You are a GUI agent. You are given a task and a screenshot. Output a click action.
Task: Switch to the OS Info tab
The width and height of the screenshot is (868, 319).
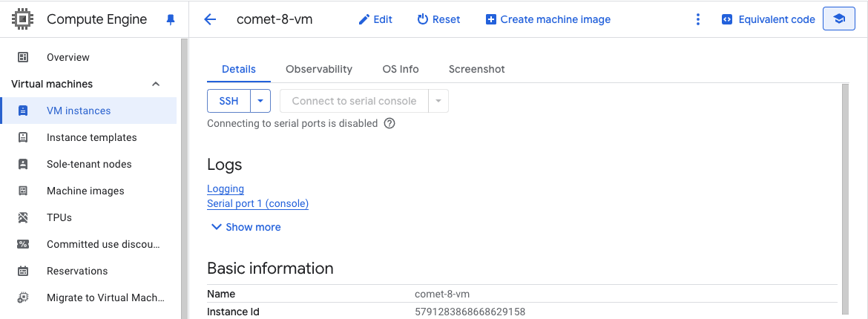pyautogui.click(x=401, y=69)
